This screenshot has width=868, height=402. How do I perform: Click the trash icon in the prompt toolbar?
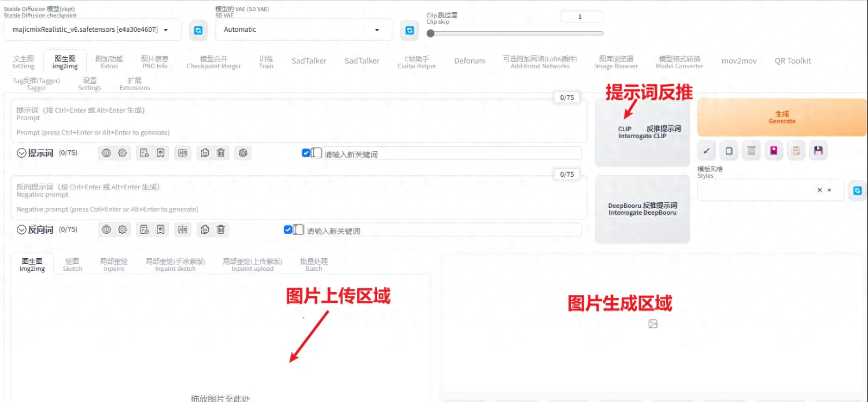click(x=220, y=153)
